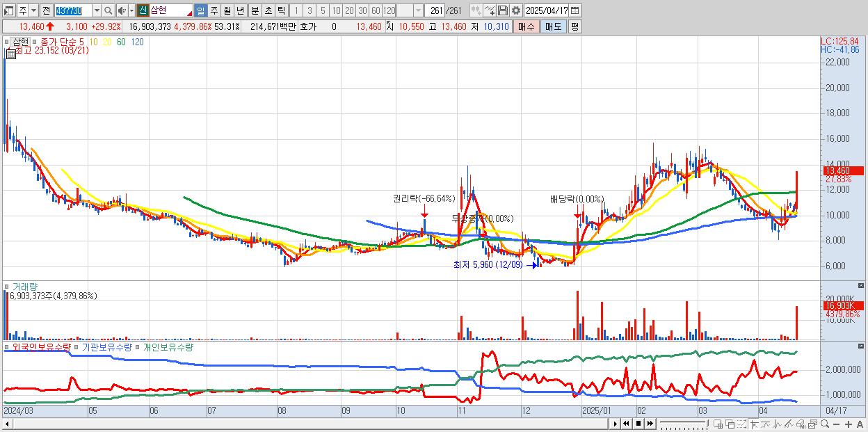Click the play button in the bottom bar
This screenshot has width=868, height=432.
coord(616,424)
